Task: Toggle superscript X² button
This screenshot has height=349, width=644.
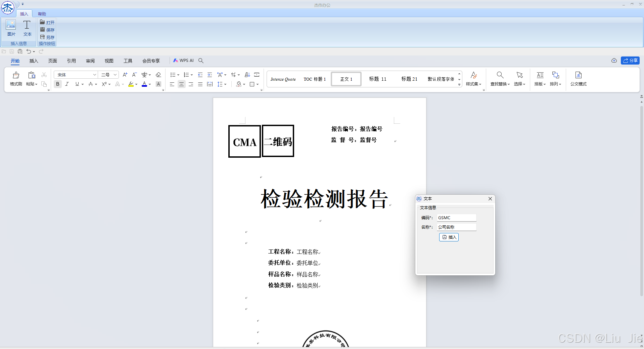Action: [x=104, y=84]
